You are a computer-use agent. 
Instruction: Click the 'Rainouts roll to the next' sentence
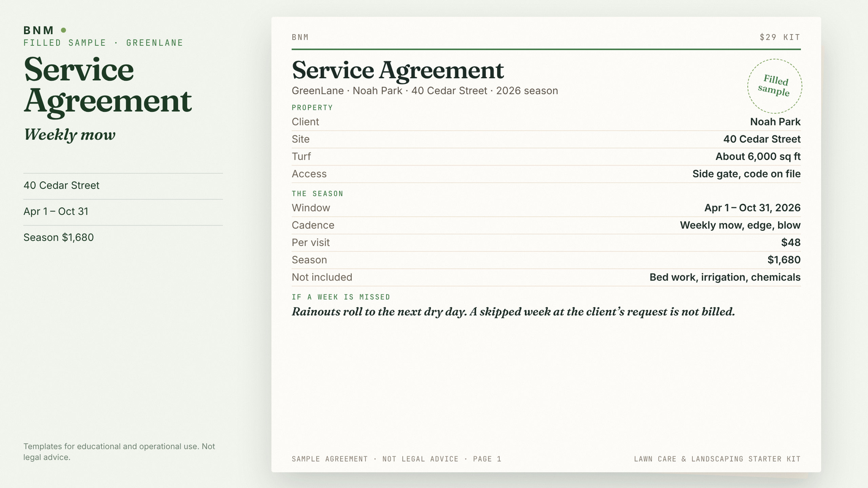tap(513, 312)
